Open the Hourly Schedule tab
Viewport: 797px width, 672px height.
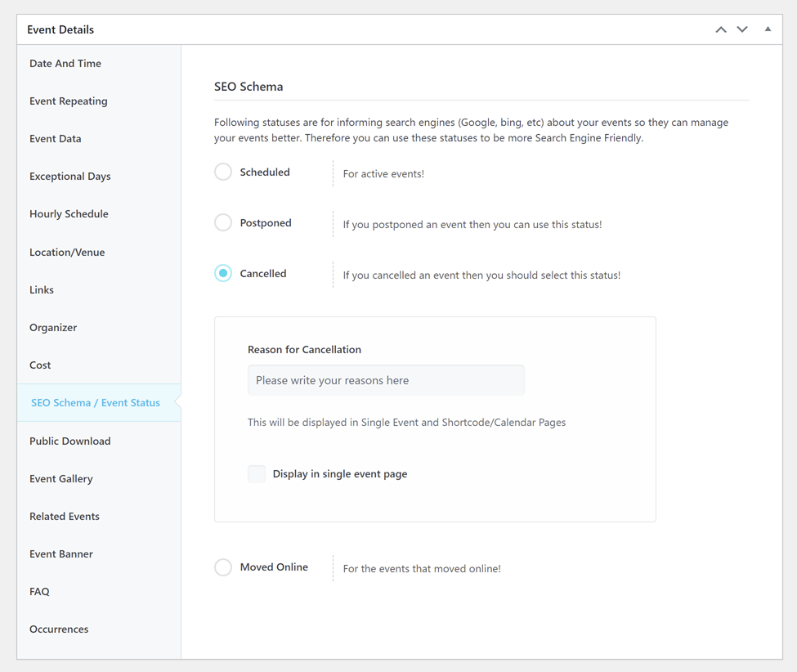tap(69, 214)
